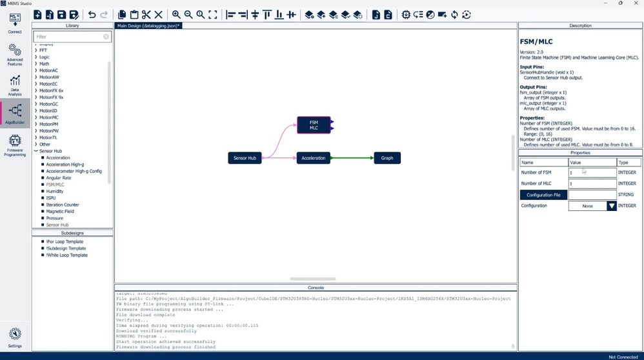The width and height of the screenshot is (644, 360).
Task: Select the Sensor Hub block on canvas
Action: (x=245, y=158)
